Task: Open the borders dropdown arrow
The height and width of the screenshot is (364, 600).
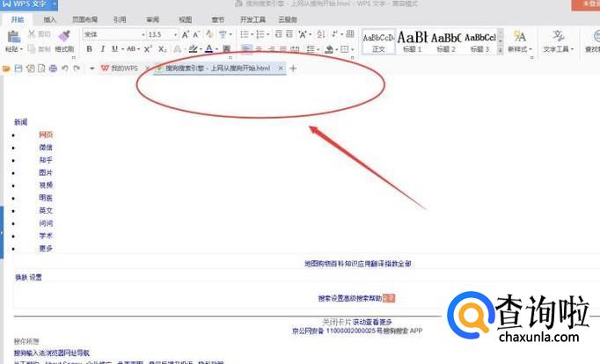Action: pos(353,50)
